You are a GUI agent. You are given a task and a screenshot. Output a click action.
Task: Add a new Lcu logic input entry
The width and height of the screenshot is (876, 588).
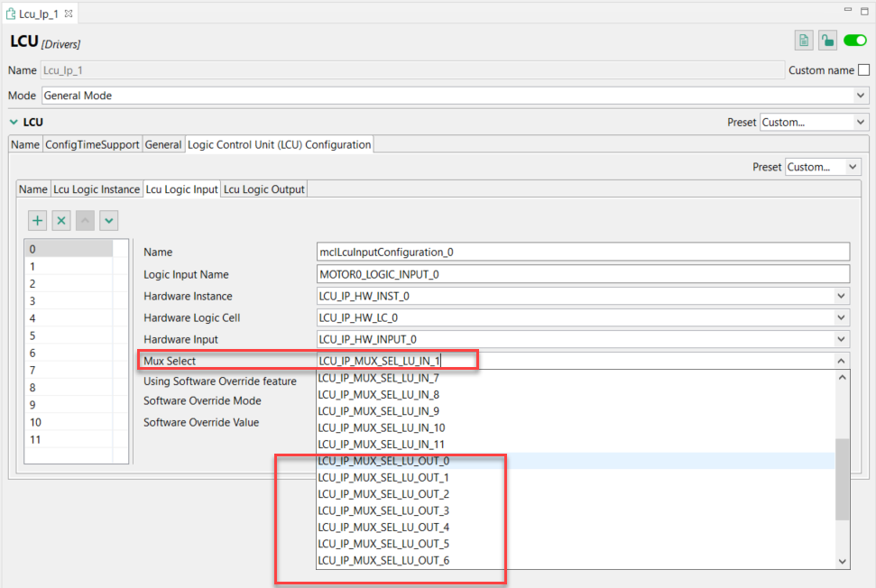[x=36, y=220]
